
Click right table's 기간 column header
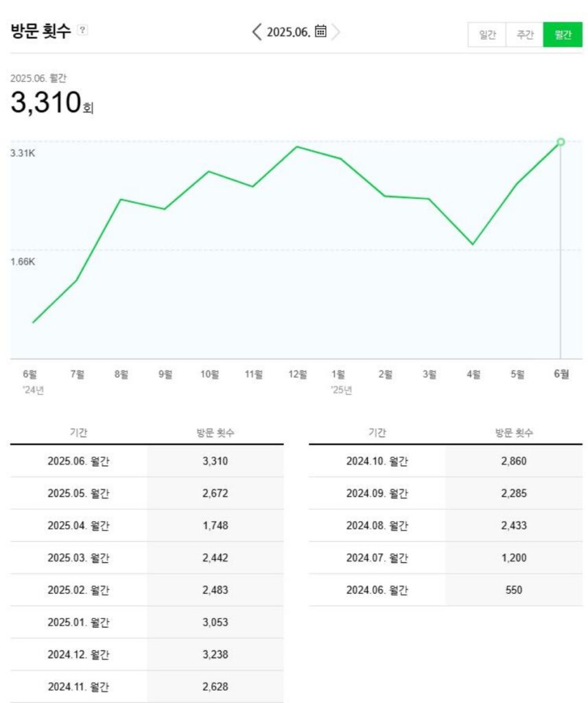click(x=377, y=433)
